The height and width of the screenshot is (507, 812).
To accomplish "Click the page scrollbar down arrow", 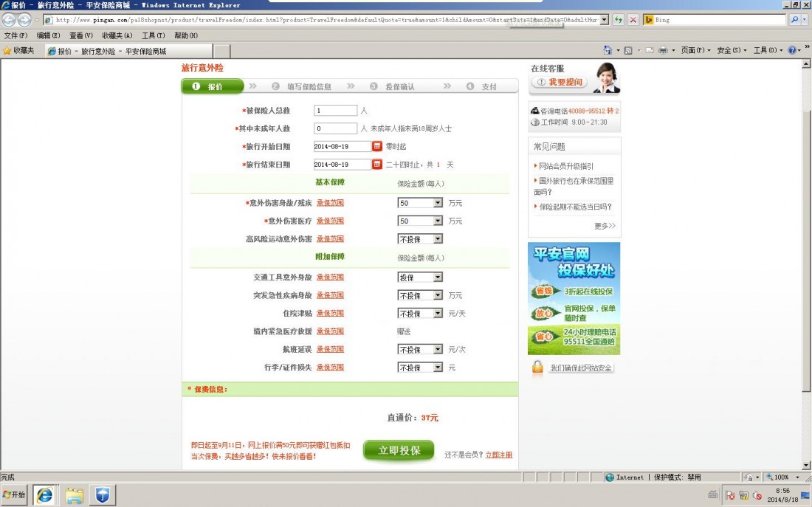I will (x=806, y=465).
